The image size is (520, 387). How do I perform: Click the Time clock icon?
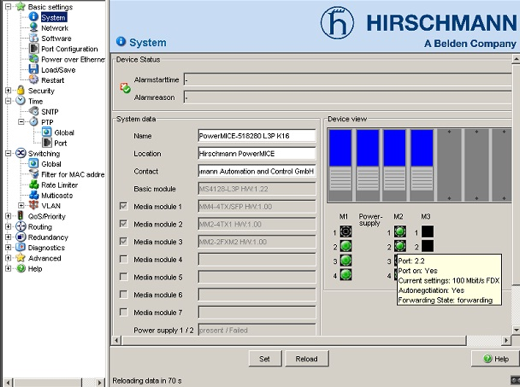pos(21,101)
